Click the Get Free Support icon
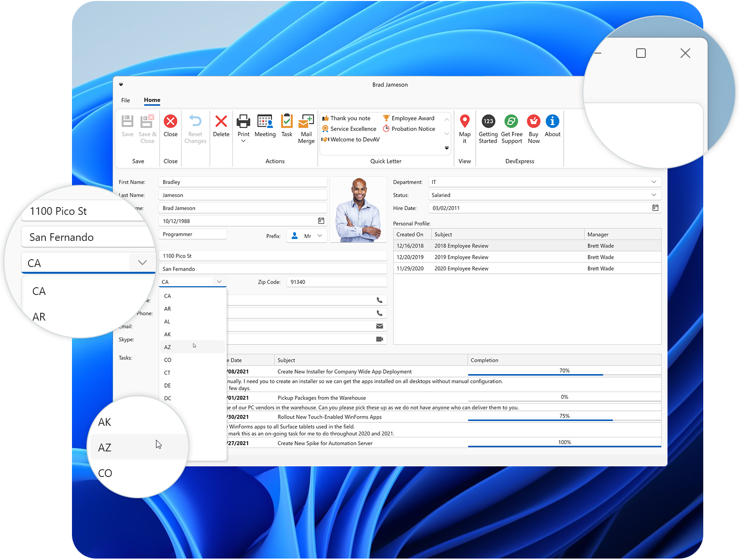Screen dimensions: 739x560 tap(511, 126)
